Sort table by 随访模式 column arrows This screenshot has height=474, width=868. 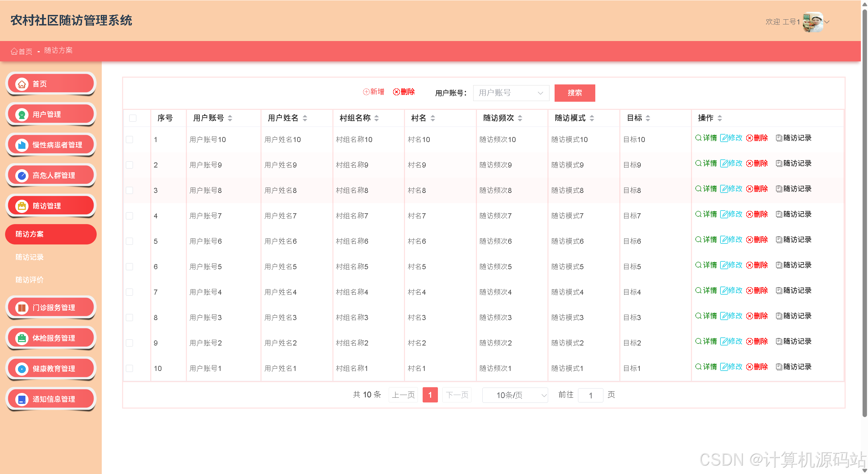tap(592, 118)
